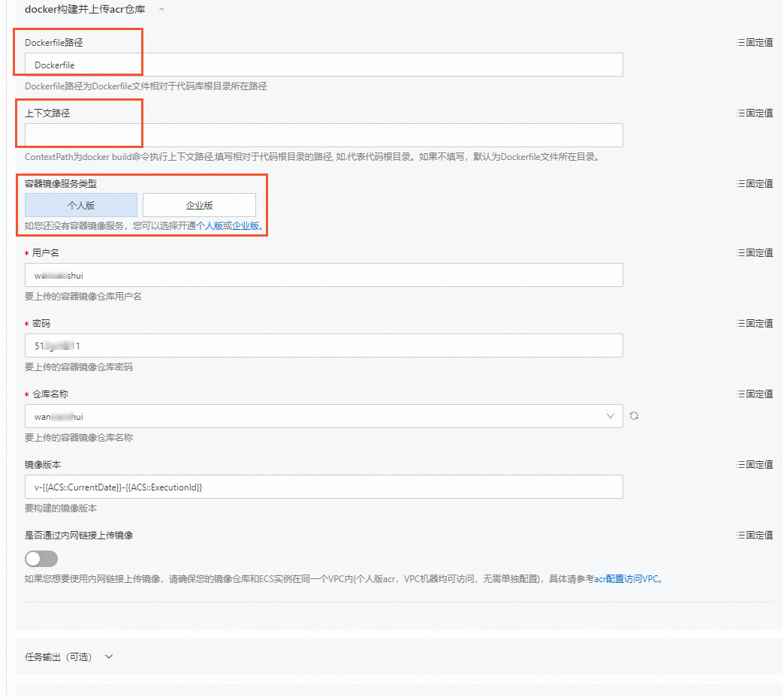Click the 要上传的容器镜像仓库密码 hint text

pyautogui.click(x=79, y=367)
